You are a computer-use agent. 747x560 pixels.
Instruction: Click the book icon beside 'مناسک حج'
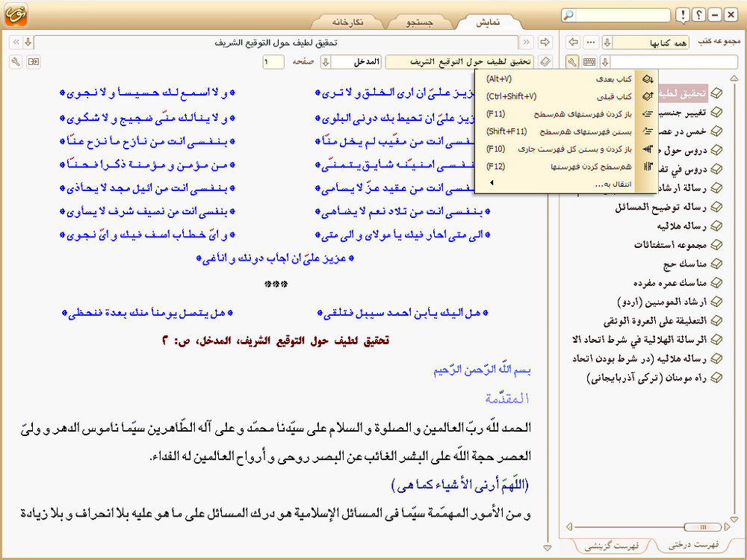point(716,264)
